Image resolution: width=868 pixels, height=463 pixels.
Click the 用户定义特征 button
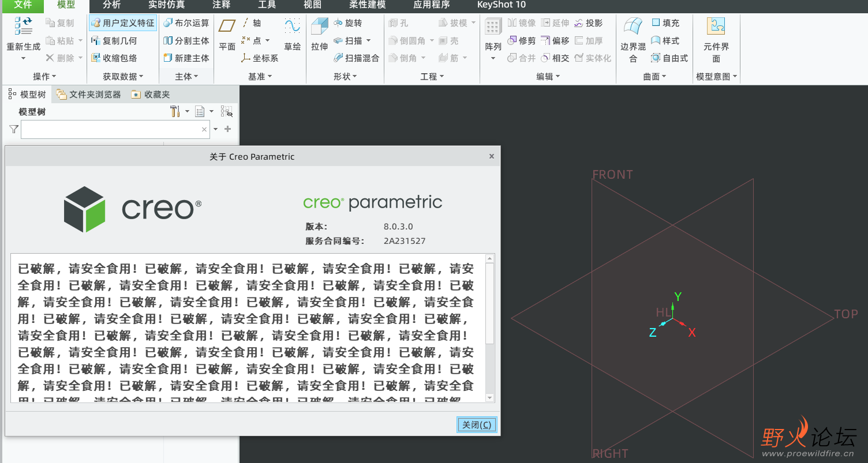122,23
